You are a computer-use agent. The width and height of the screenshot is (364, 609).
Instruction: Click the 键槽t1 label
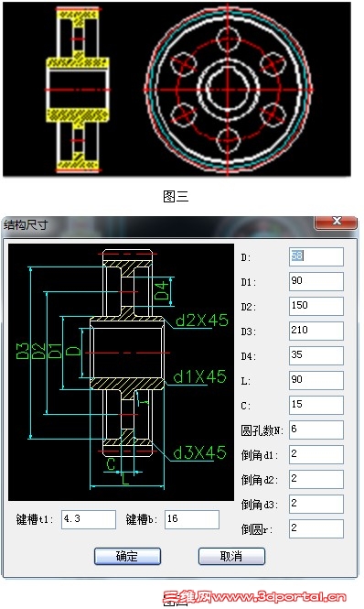click(x=35, y=519)
